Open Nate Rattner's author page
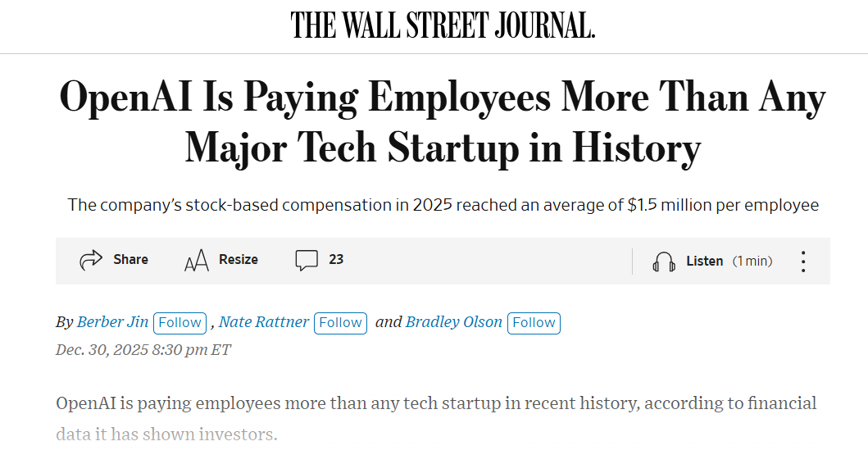Viewport: 868px width, 455px height. (264, 322)
